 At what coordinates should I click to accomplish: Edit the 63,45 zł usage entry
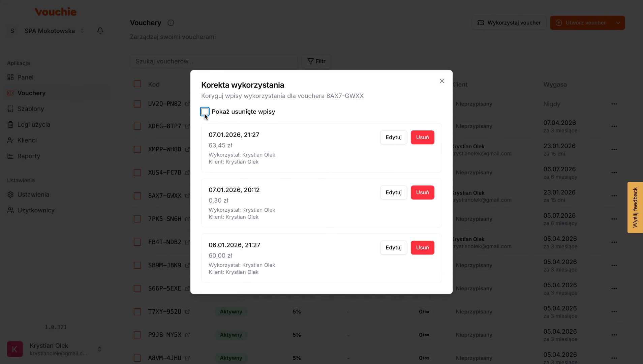(x=393, y=138)
